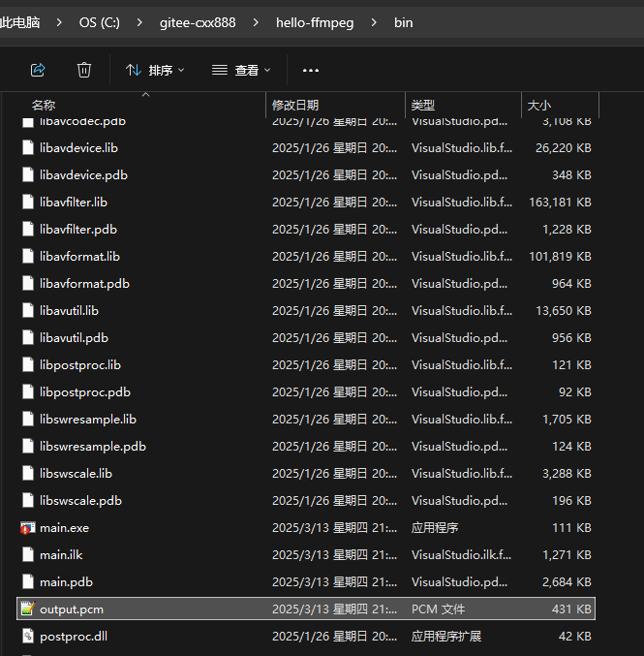Click the 2,684 KB size of main.pdb

point(567,582)
